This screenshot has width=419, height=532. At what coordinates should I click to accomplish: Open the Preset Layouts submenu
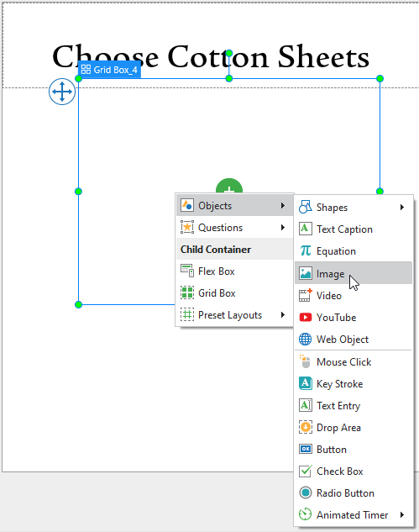click(x=234, y=315)
